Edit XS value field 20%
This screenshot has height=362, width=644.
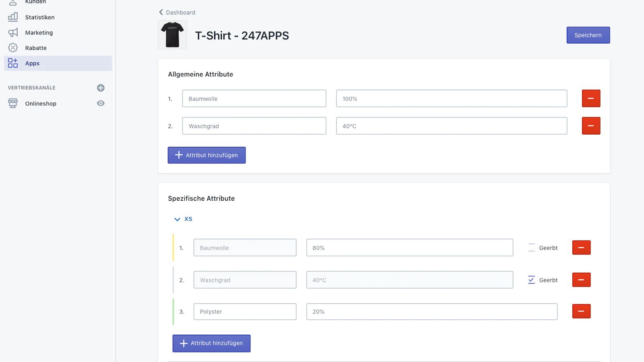[x=432, y=312]
